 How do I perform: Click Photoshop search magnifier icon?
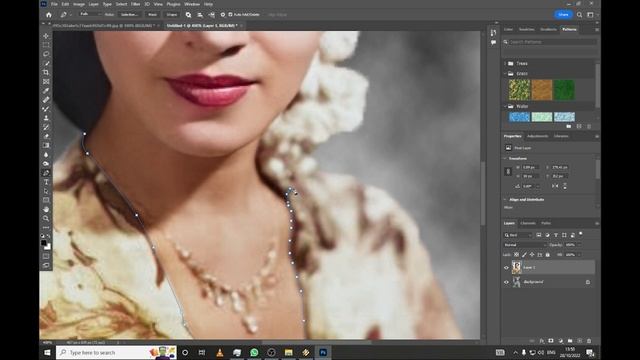pyautogui.click(x=580, y=15)
